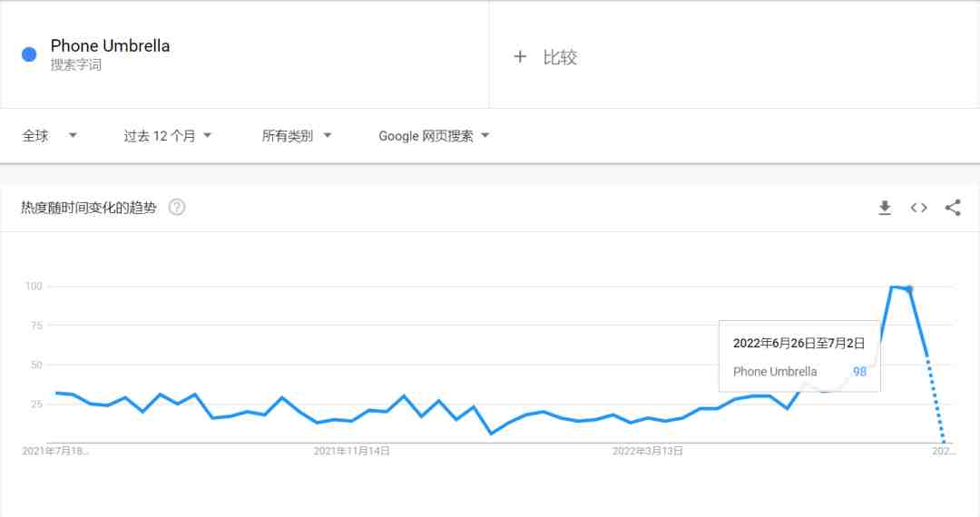980x517 pixels.
Task: Click the dotted projected segment of trend line
Action: [x=935, y=400]
